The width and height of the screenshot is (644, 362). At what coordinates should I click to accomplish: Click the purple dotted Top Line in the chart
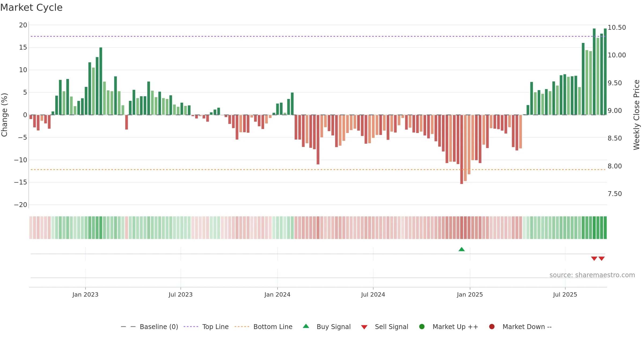(318, 36)
